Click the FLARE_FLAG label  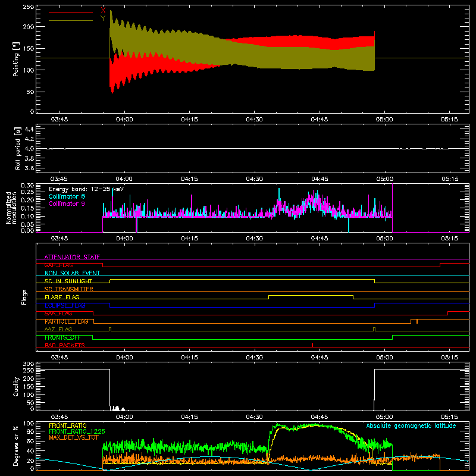(62, 297)
